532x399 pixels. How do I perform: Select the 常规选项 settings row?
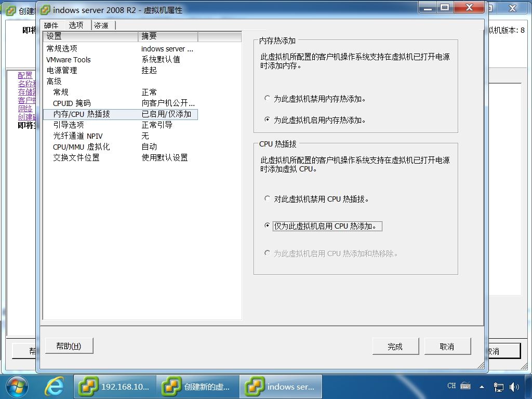[x=121, y=48]
